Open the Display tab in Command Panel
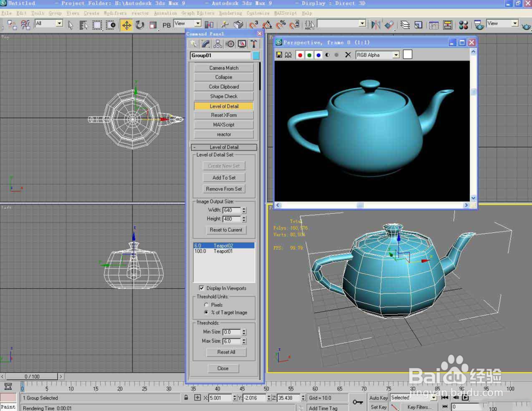Image resolution: width=532 pixels, height=411 pixels. pyautogui.click(x=242, y=44)
